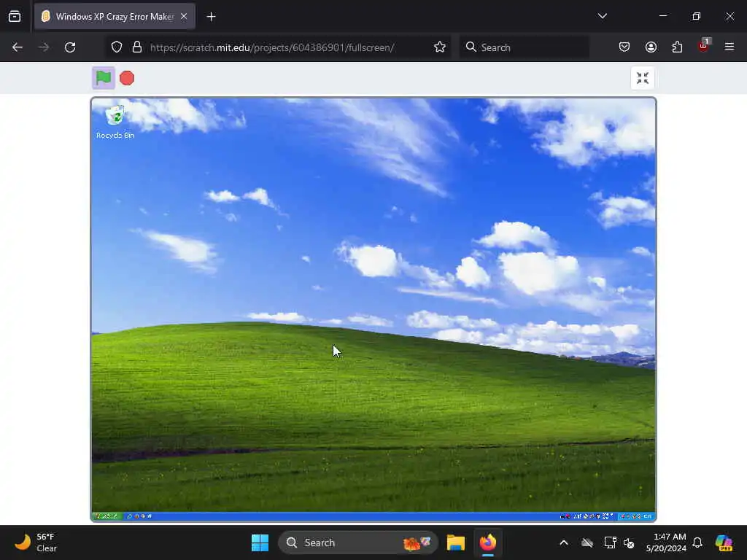The height and width of the screenshot is (560, 747).
Task: Close the Windows XP Crazy Error Maker tab
Action: (184, 17)
